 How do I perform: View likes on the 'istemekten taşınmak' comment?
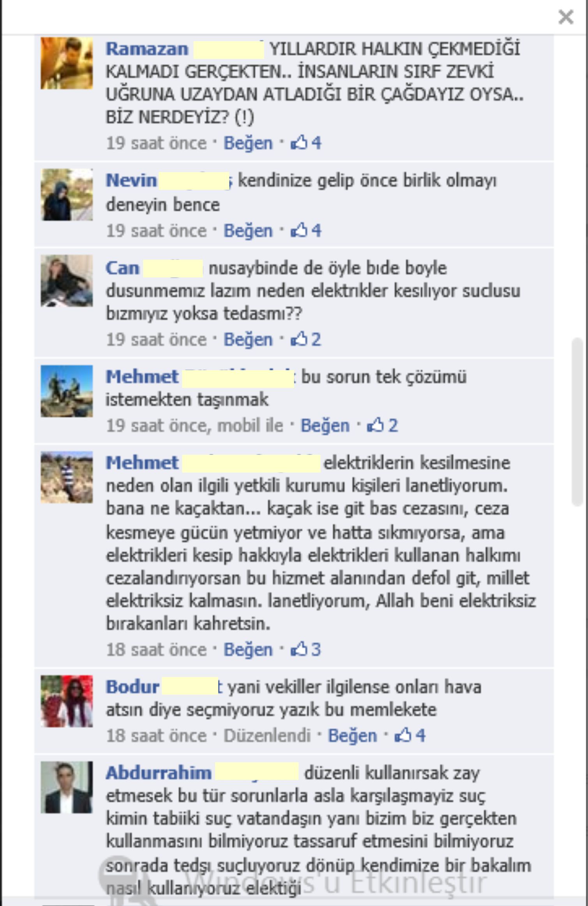coord(382,425)
